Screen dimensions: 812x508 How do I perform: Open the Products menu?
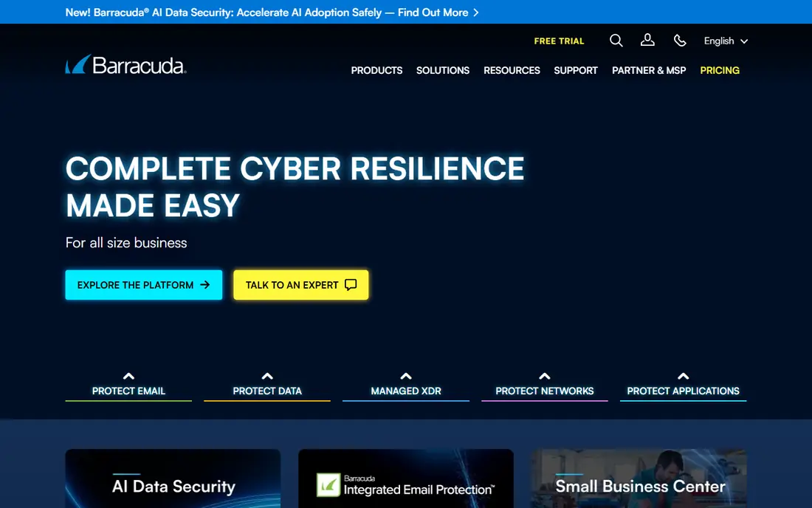[x=376, y=70]
